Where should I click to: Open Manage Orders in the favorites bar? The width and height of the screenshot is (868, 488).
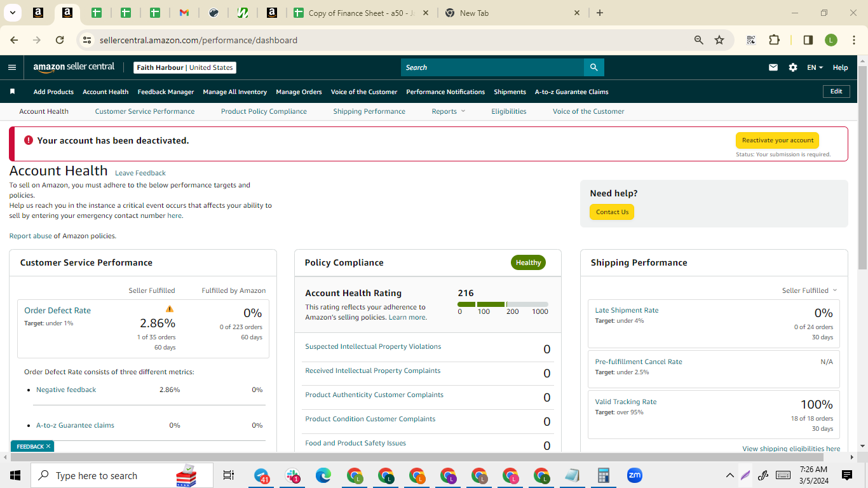tap(299, 91)
